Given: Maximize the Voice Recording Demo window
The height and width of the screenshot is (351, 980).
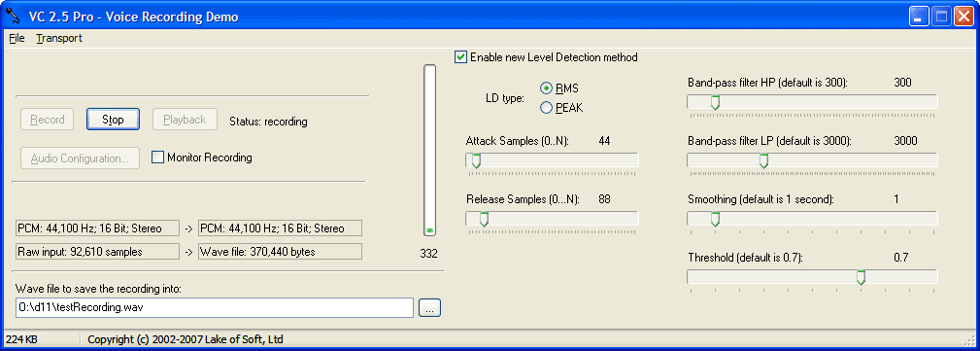Looking at the screenshot, I should click(941, 17).
